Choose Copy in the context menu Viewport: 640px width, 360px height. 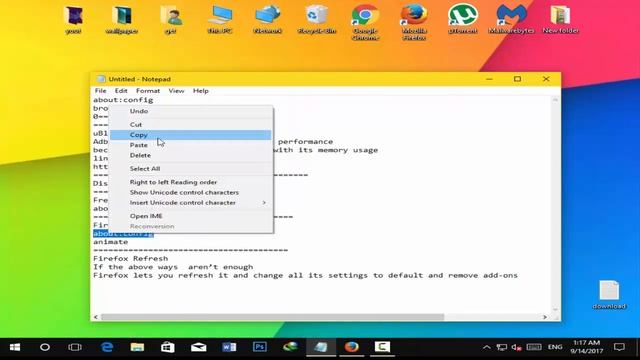(191, 135)
